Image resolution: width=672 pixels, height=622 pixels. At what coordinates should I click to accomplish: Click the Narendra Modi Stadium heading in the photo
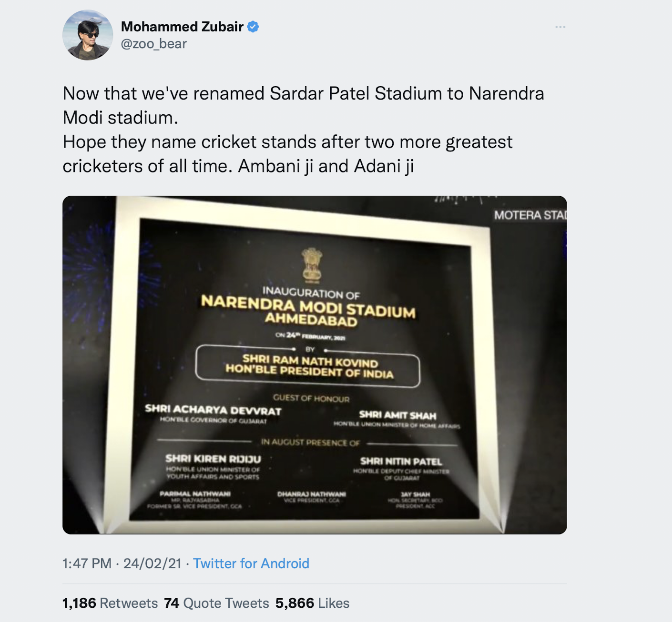(x=308, y=306)
